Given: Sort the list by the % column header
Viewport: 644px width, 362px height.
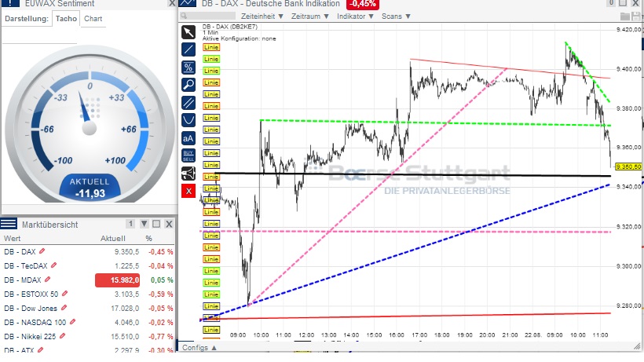Looking at the screenshot, I should coord(148,239).
